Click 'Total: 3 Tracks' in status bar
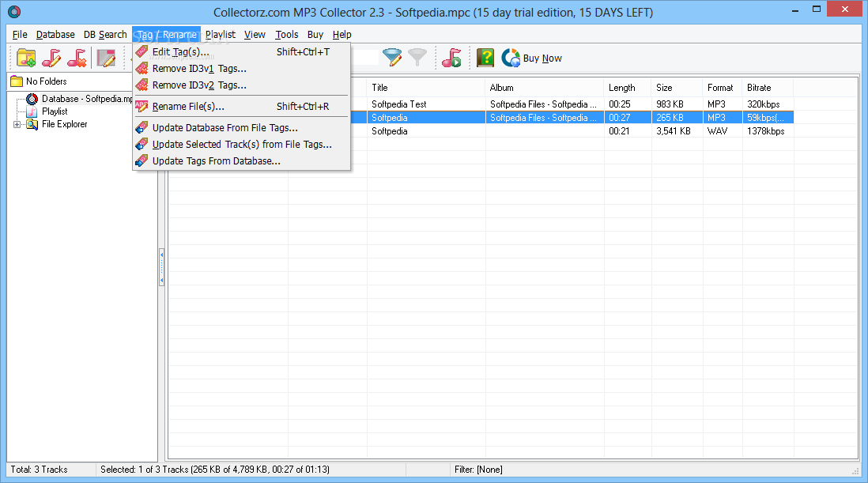 tap(39, 470)
